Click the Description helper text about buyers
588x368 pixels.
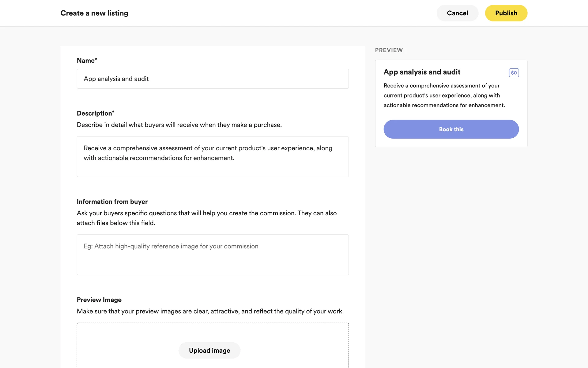[179, 125]
